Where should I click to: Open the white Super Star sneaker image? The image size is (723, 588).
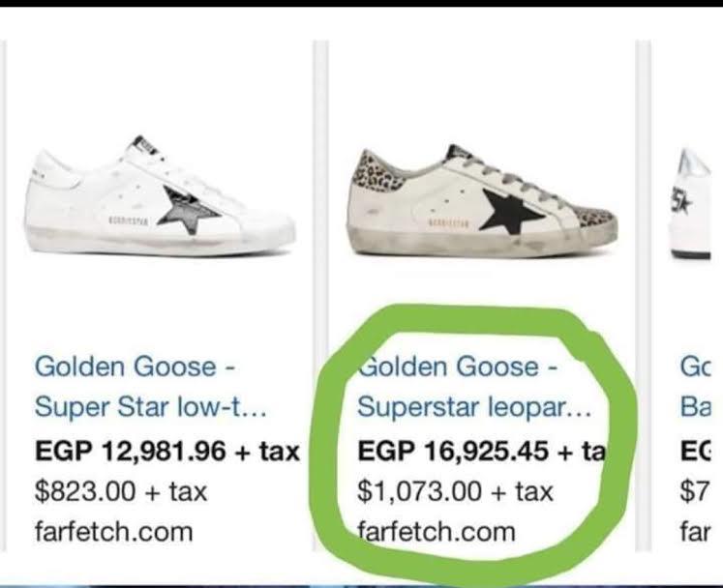click(159, 196)
